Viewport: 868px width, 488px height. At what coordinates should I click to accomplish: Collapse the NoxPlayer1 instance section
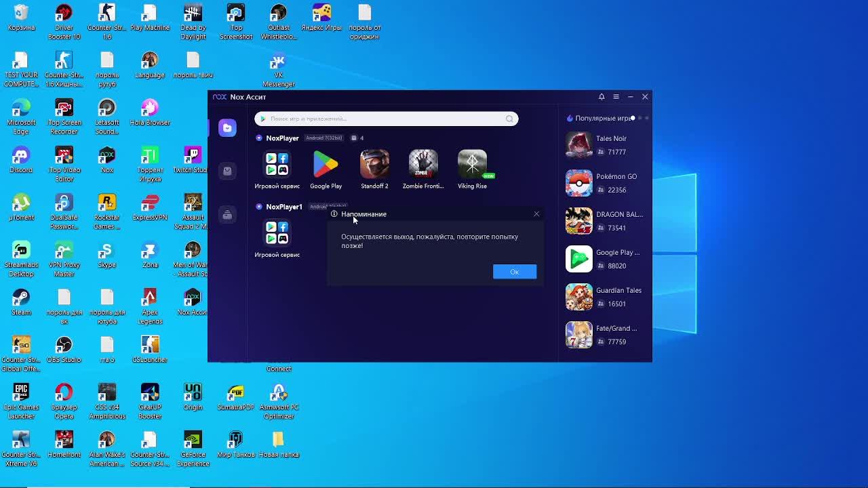[x=259, y=207]
